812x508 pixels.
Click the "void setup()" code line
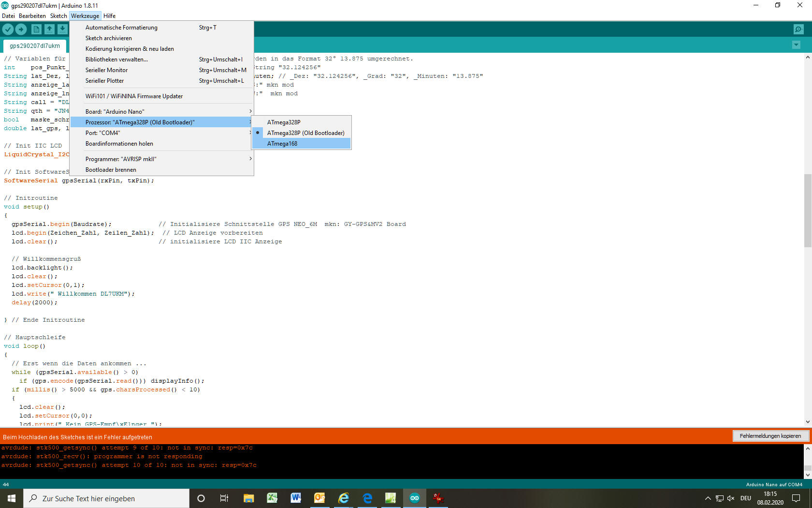27,207
